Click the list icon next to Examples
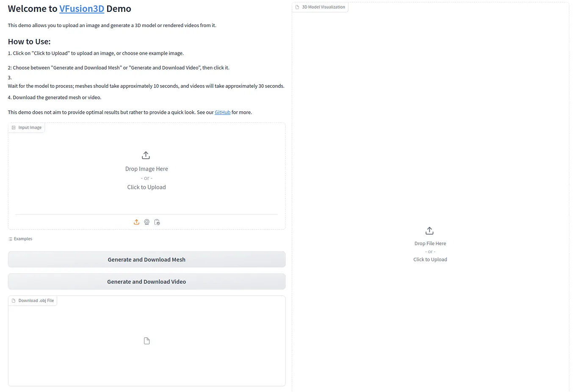 (x=9, y=238)
